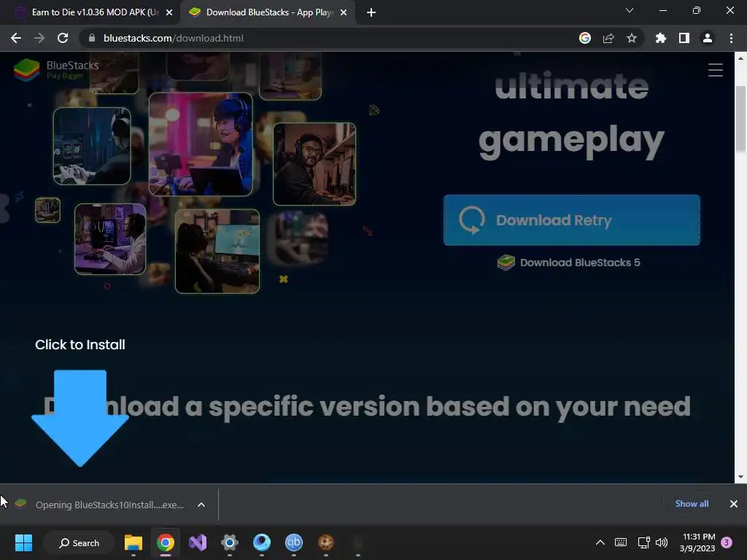This screenshot has width=747, height=560.
Task: Close the Download BlueStacks tab
Action: 344,12
